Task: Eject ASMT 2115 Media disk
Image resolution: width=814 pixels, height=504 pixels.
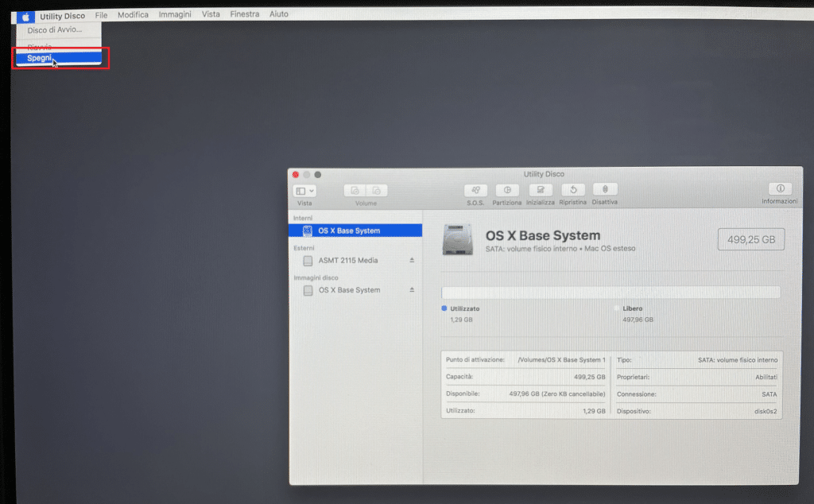Action: point(412,260)
